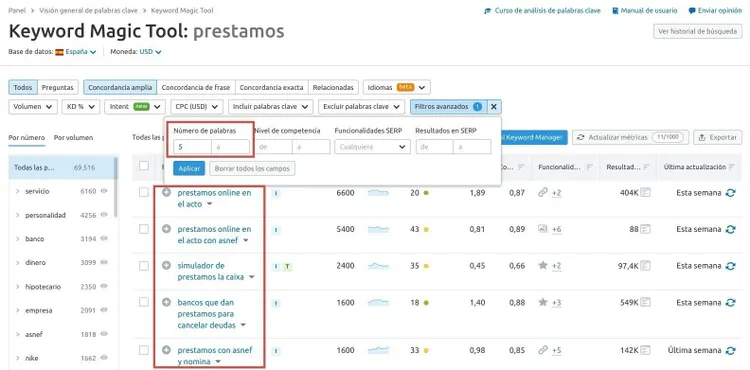Switch to Por volumen tab

[x=73, y=138]
